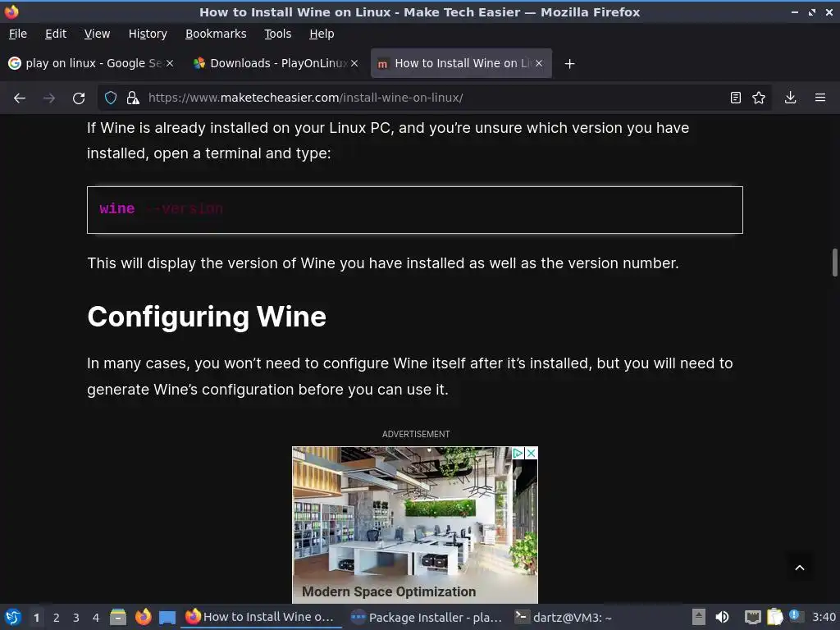Open the clipboard manager tray icon
This screenshot has height=630, width=840.
coord(774,617)
